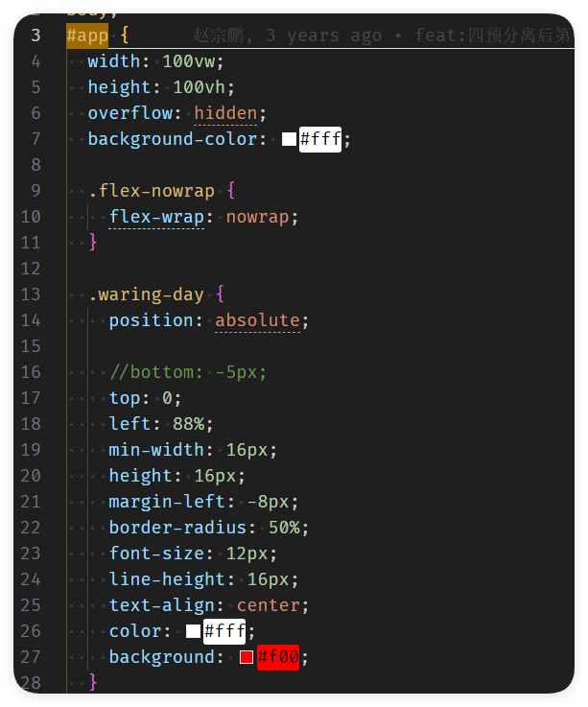Click the white color swatch beside background-color

click(289, 139)
